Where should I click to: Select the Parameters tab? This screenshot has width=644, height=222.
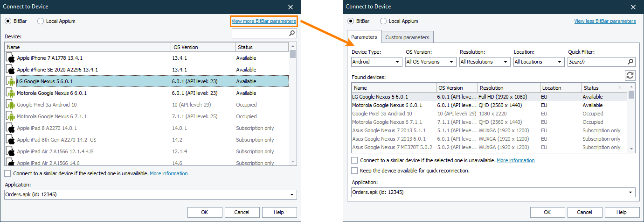point(364,37)
